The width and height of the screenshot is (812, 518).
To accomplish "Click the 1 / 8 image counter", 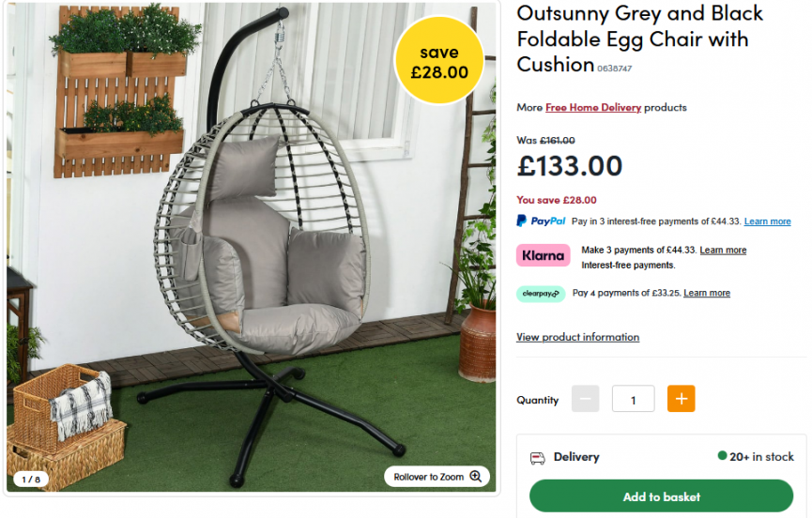I will (x=31, y=480).
